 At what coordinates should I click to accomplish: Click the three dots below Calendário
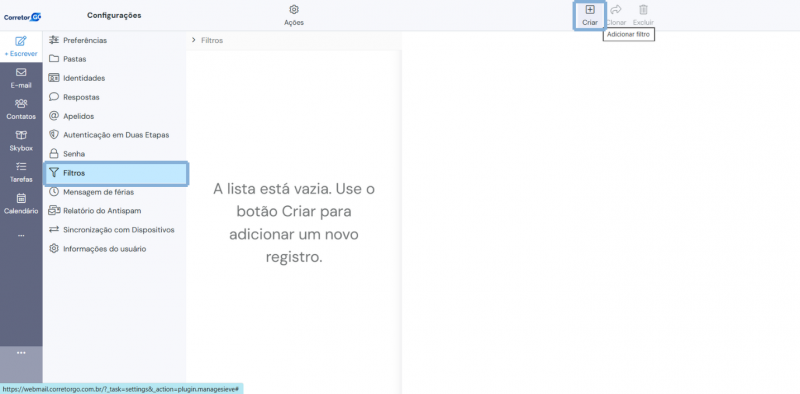point(21,236)
